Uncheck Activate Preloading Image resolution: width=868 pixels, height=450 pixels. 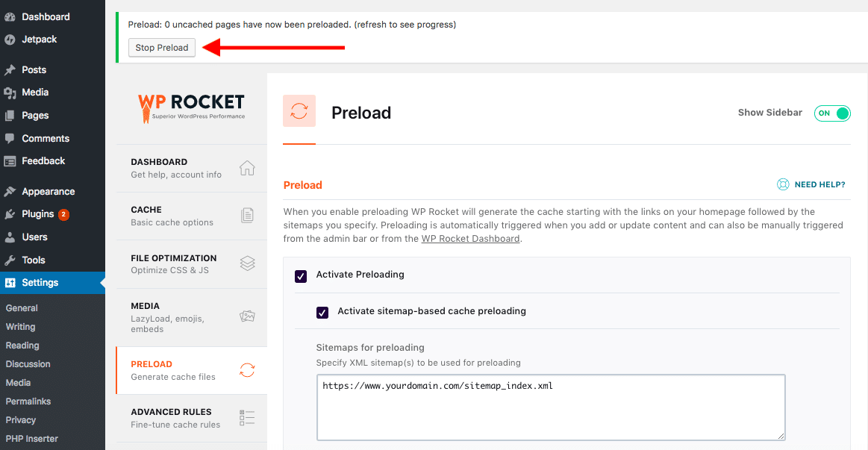point(301,275)
